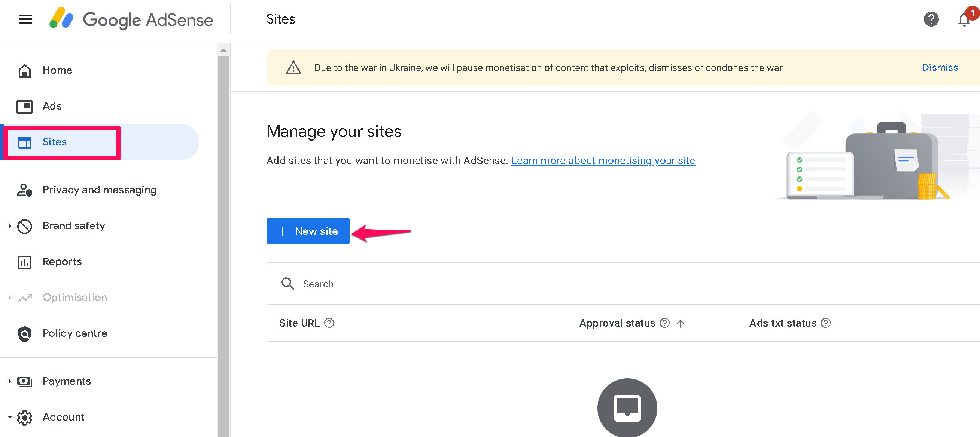The image size is (980, 437).
Task: Click the Search input field
Action: [343, 284]
